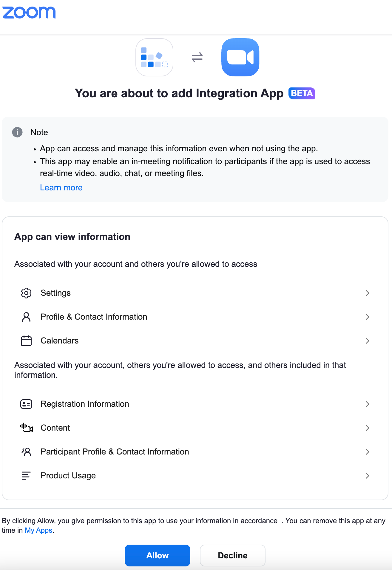Image resolution: width=392 pixels, height=570 pixels.
Task: Click the person icon for Profile & Contact Information
Action: [26, 317]
